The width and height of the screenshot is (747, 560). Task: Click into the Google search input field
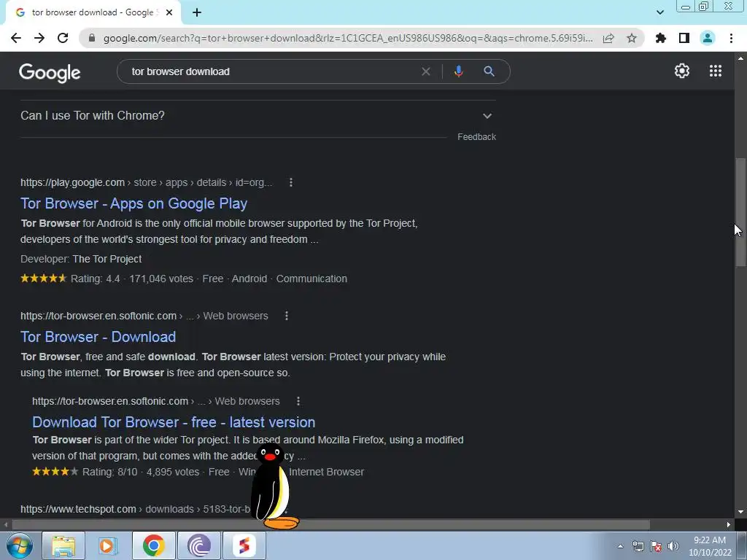tap(271, 71)
